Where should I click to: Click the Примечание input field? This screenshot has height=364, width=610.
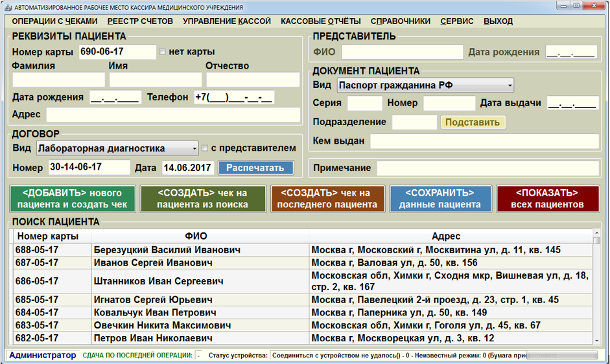pos(488,168)
